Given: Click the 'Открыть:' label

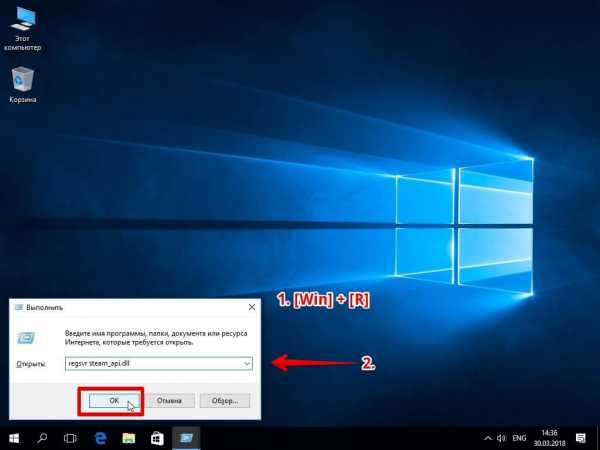Looking at the screenshot, I should tap(31, 364).
